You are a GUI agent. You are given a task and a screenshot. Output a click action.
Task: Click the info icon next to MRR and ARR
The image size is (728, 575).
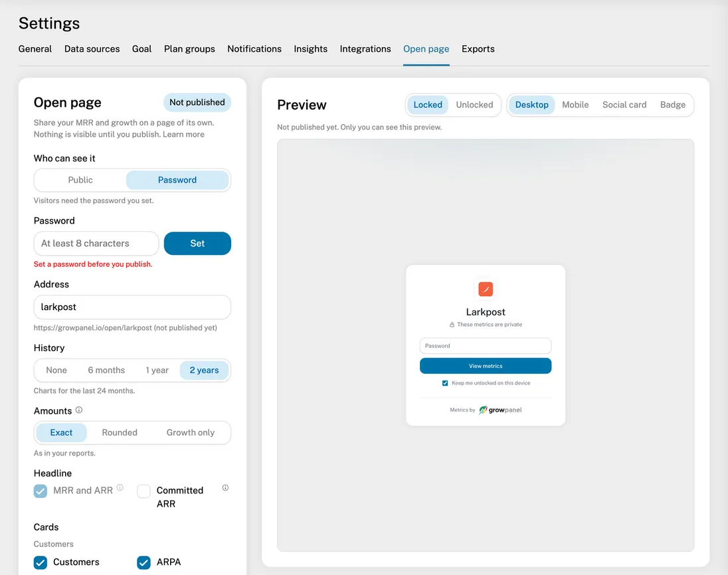tap(120, 487)
